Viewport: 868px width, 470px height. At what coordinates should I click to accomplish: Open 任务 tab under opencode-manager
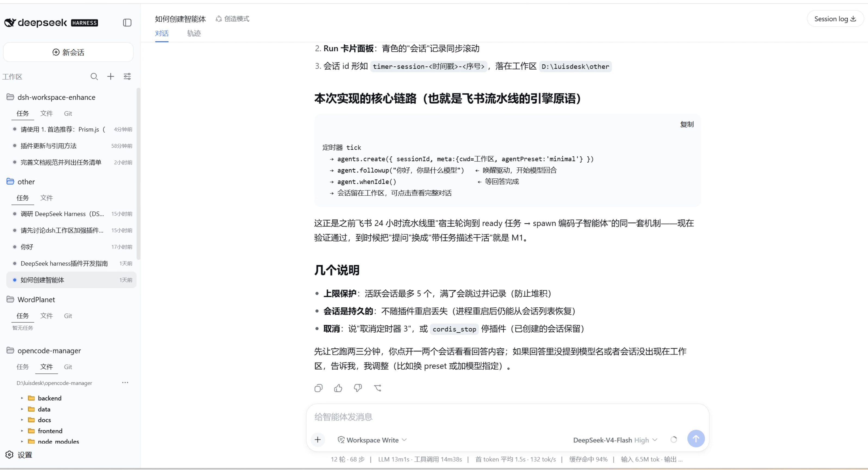23,367
